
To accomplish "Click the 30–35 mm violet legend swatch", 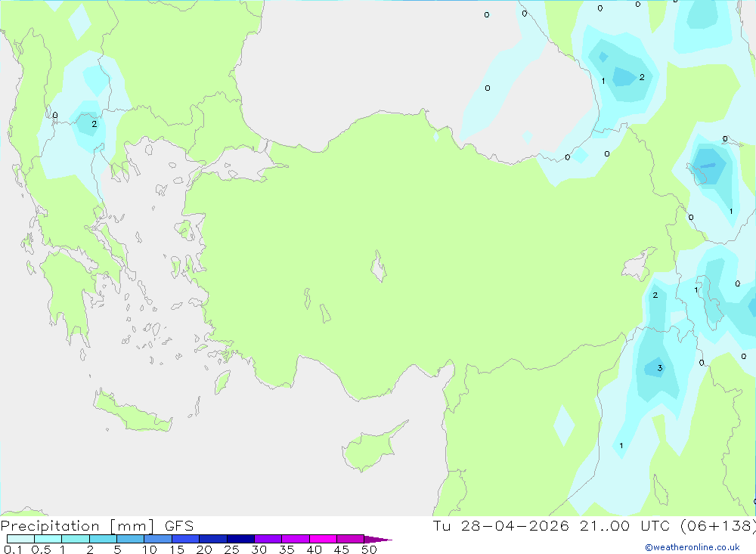I will pos(268,539).
